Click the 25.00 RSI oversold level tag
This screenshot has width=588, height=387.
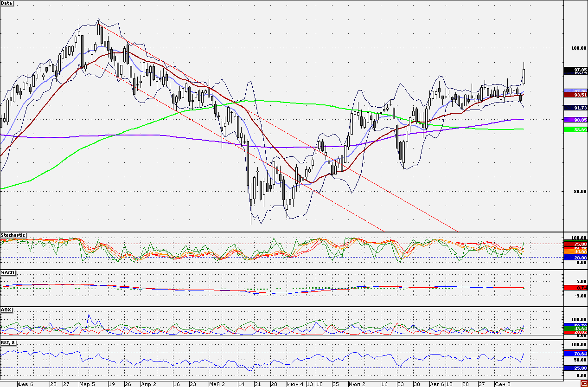pyautogui.click(x=575, y=368)
